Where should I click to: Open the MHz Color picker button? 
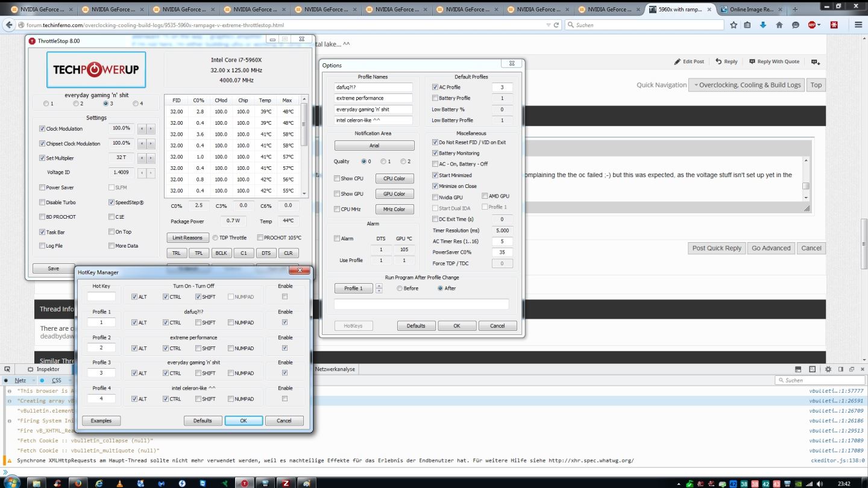395,209
